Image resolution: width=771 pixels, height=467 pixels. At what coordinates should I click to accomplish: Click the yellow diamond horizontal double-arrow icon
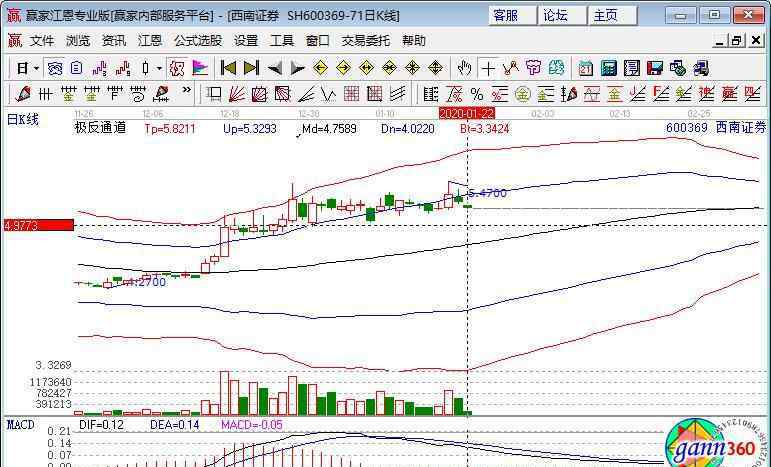point(367,68)
